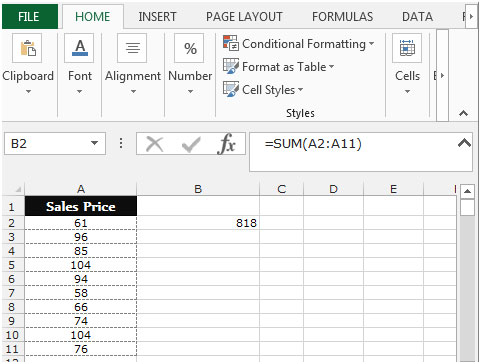Select cell A11 with value 76
The width and height of the screenshot is (481, 364).
point(81,349)
